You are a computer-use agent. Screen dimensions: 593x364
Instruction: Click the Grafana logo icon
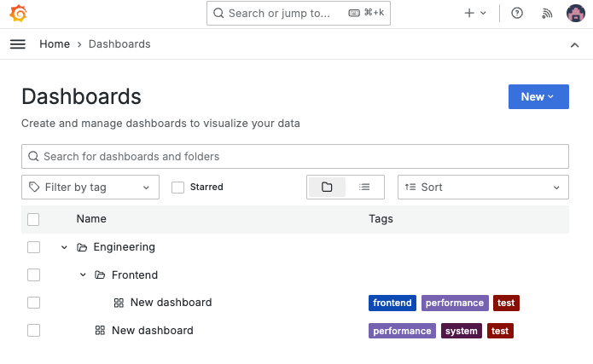(x=19, y=14)
